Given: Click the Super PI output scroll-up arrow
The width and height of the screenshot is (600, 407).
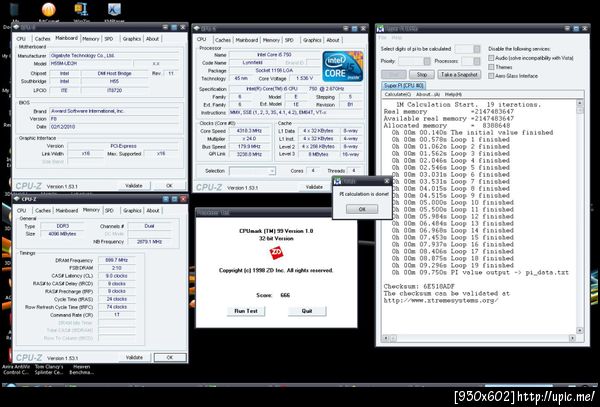Looking at the screenshot, I should pyautogui.click(x=580, y=103).
